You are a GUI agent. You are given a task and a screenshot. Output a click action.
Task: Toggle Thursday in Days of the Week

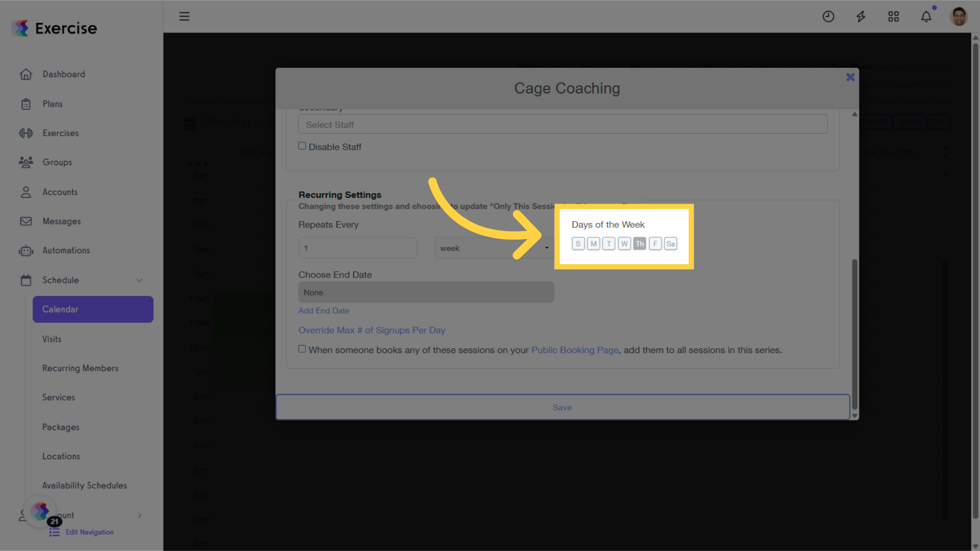640,244
